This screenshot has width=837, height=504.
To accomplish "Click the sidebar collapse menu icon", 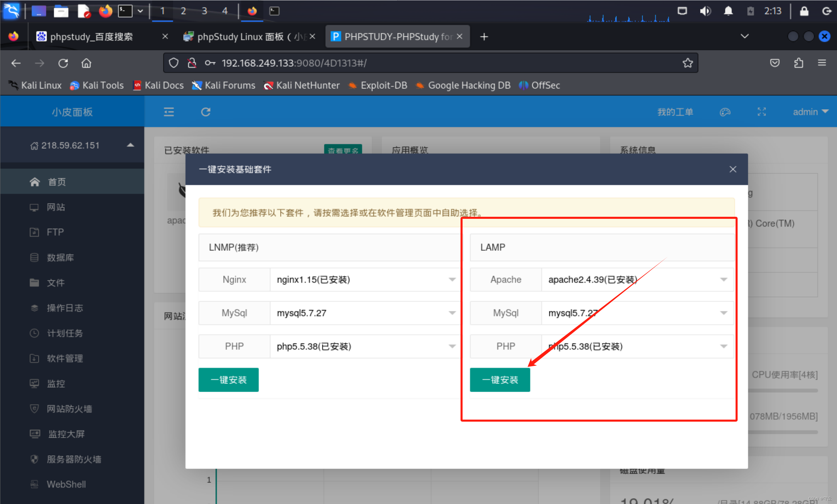I will coord(169,112).
